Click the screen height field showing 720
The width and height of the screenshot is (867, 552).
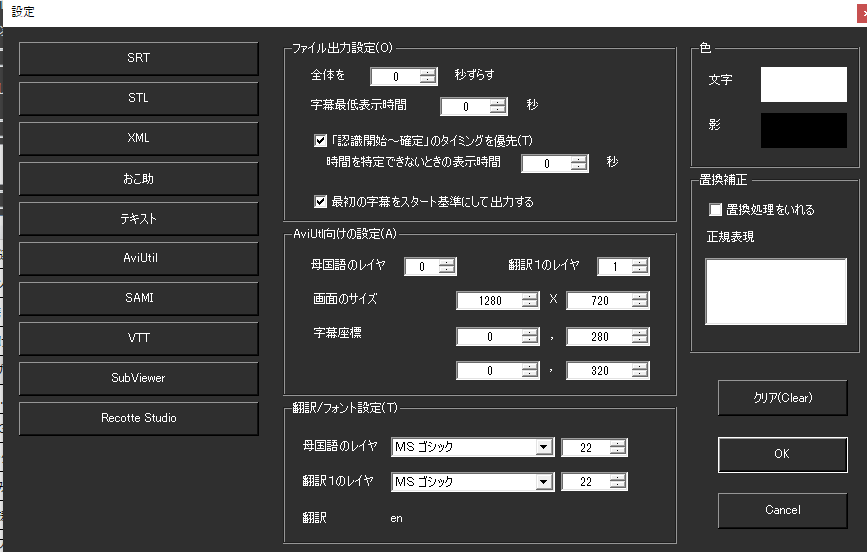(x=599, y=300)
